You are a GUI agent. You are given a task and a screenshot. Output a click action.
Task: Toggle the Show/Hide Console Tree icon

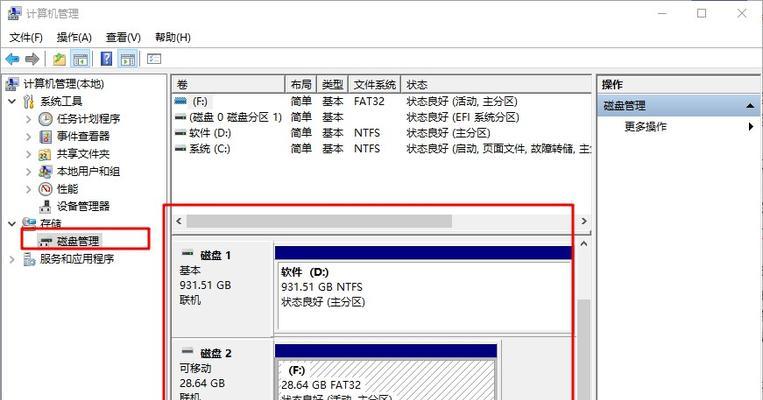point(80,59)
